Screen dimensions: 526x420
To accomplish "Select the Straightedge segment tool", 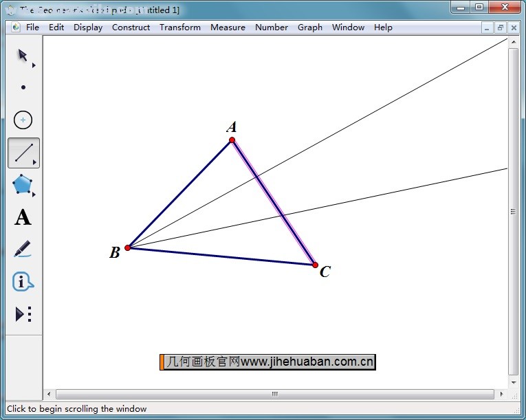I will tap(23, 153).
